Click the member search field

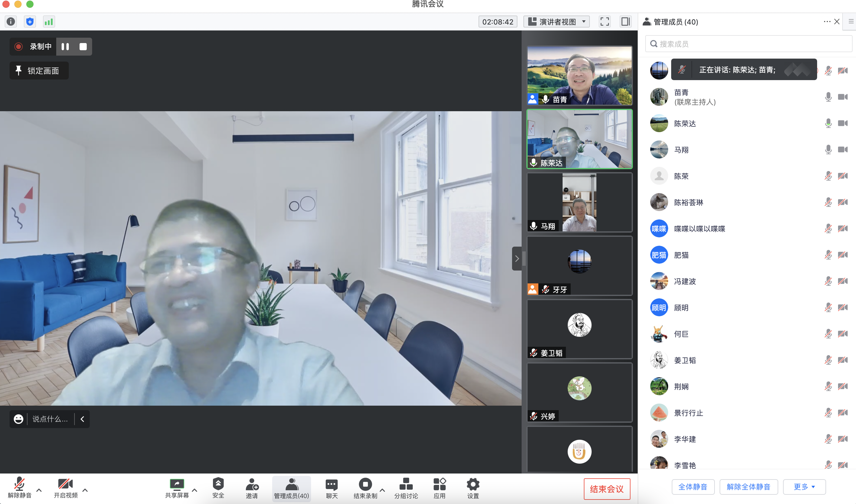tap(748, 44)
